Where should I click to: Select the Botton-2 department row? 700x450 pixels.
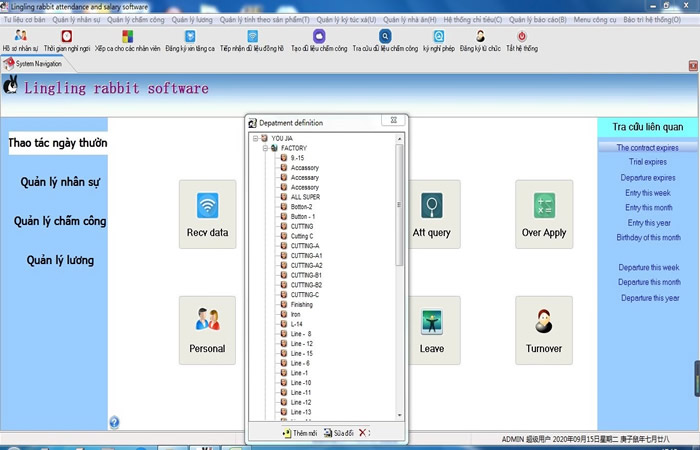point(301,207)
